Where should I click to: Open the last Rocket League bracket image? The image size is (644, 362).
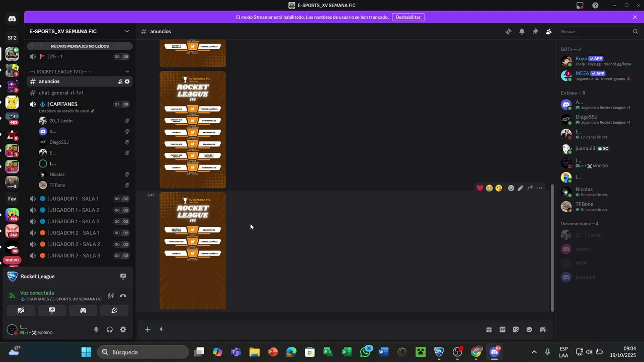(193, 250)
